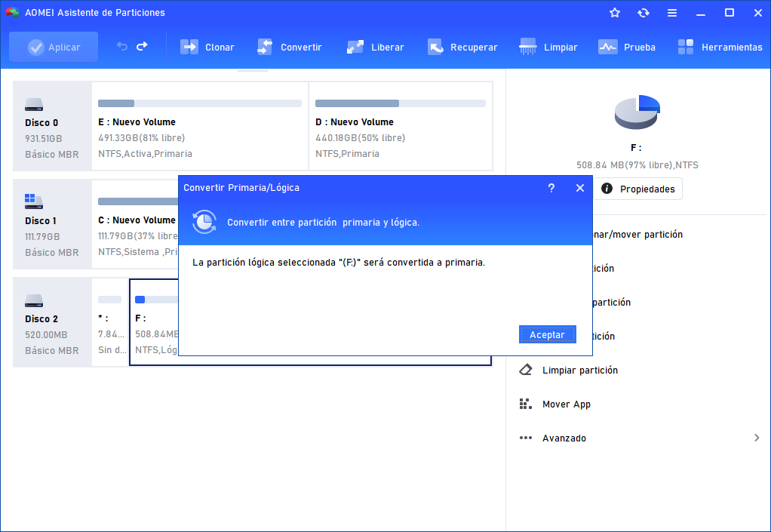This screenshot has width=771, height=532.
Task: Select partition C: Nuevo Volume
Action: (x=136, y=224)
